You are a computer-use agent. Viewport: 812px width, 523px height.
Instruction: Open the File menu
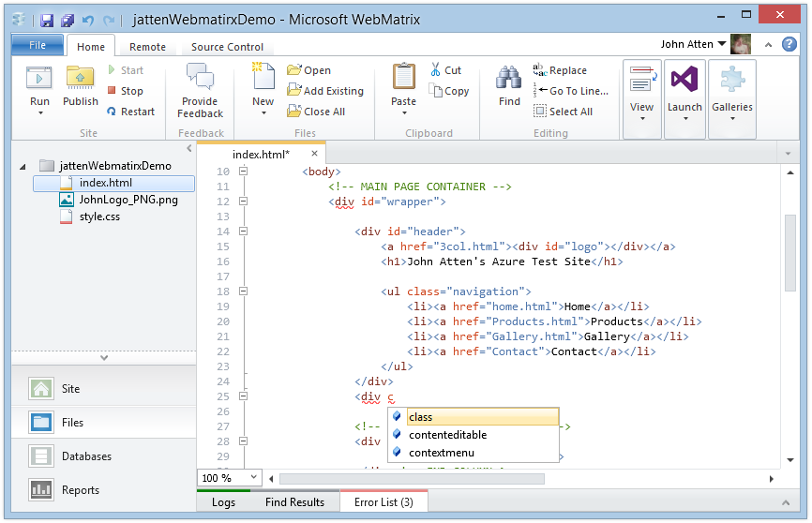pos(38,45)
